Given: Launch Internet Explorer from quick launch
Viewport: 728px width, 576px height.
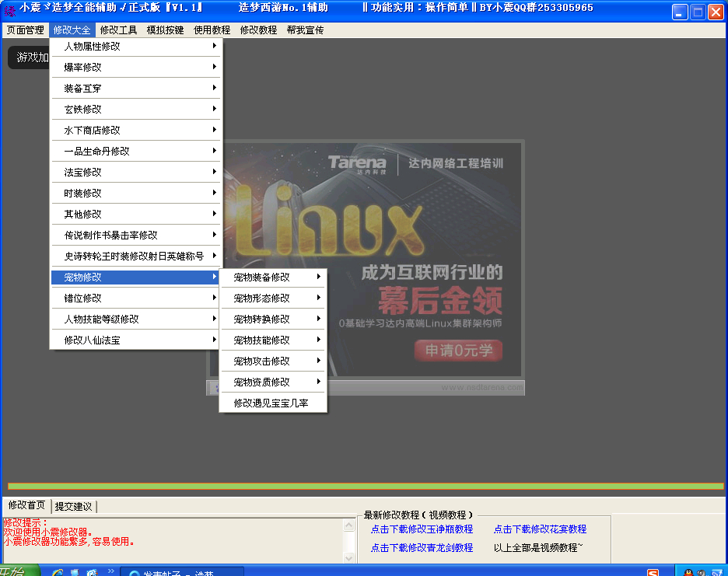Looking at the screenshot, I should pyautogui.click(x=58, y=572).
